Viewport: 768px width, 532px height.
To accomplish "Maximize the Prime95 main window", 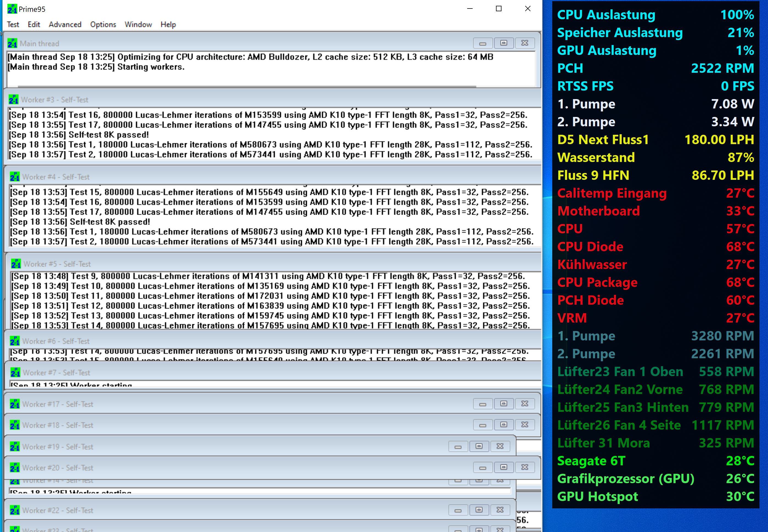I will [499, 9].
